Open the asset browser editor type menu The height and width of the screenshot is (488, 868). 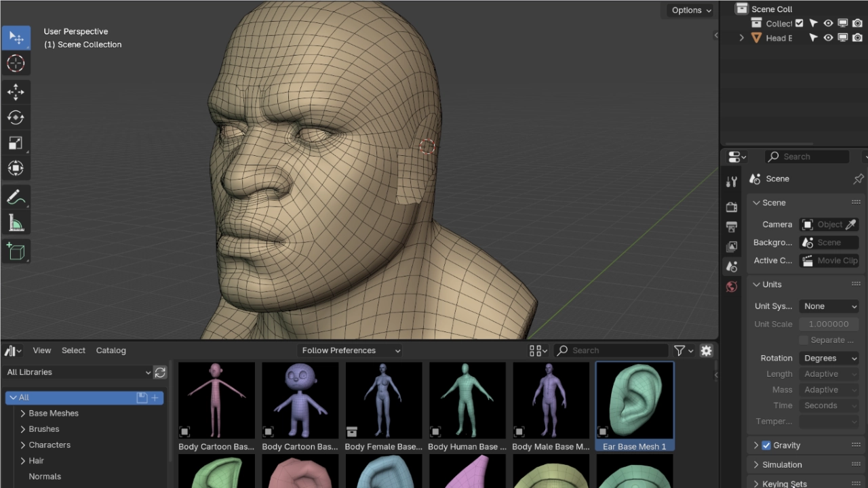14,350
